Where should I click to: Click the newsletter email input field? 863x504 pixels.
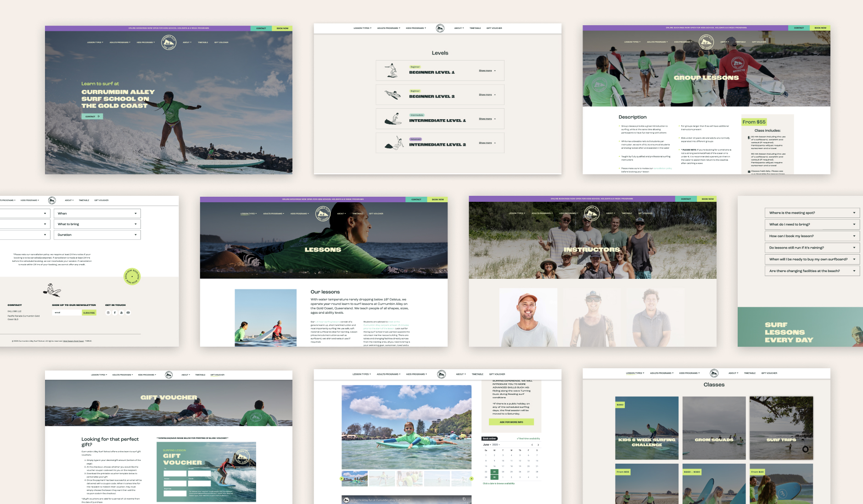[x=67, y=313]
